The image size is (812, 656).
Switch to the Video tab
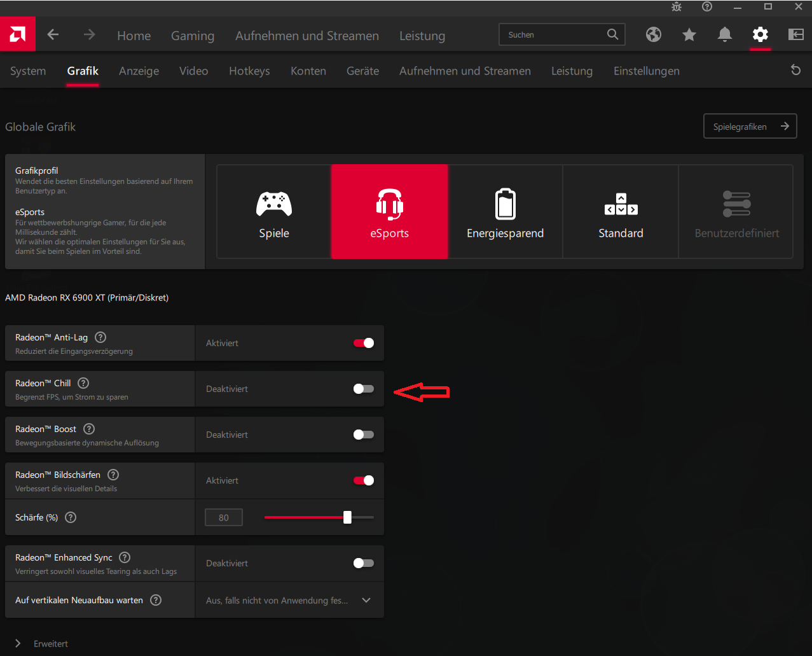point(194,71)
